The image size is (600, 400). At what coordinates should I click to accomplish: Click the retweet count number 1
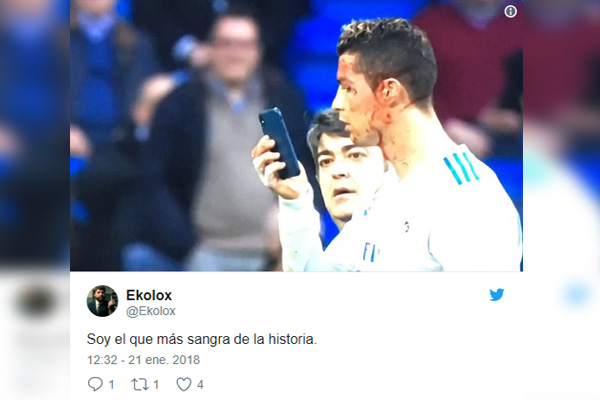(156, 384)
